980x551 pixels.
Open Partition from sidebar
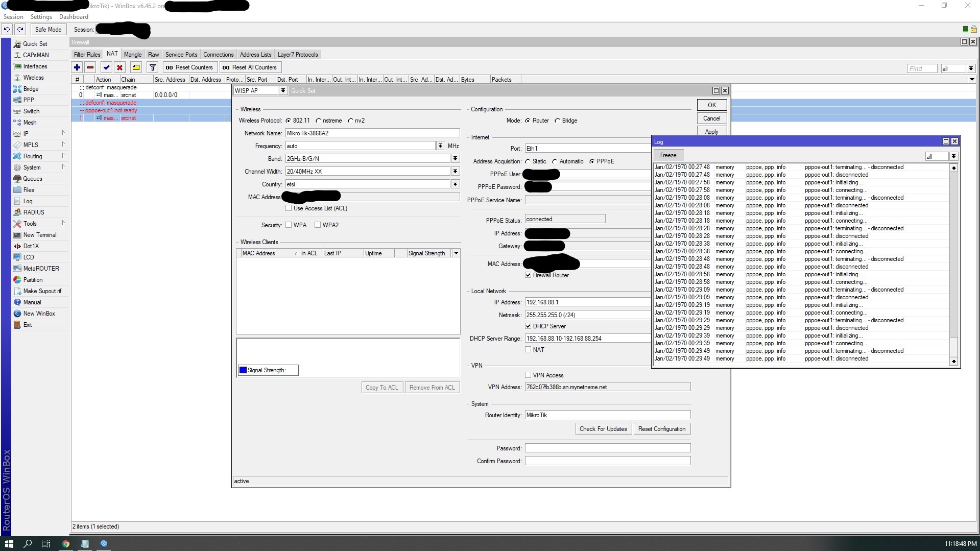click(33, 280)
